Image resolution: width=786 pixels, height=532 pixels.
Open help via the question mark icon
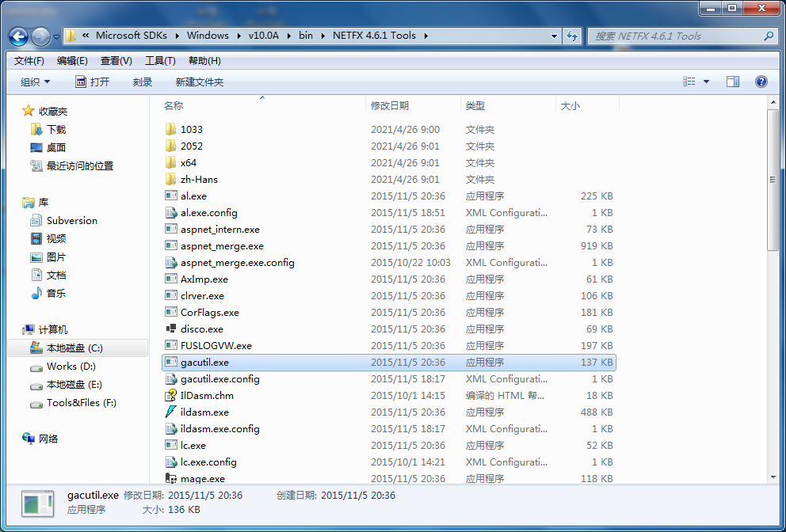(x=760, y=81)
